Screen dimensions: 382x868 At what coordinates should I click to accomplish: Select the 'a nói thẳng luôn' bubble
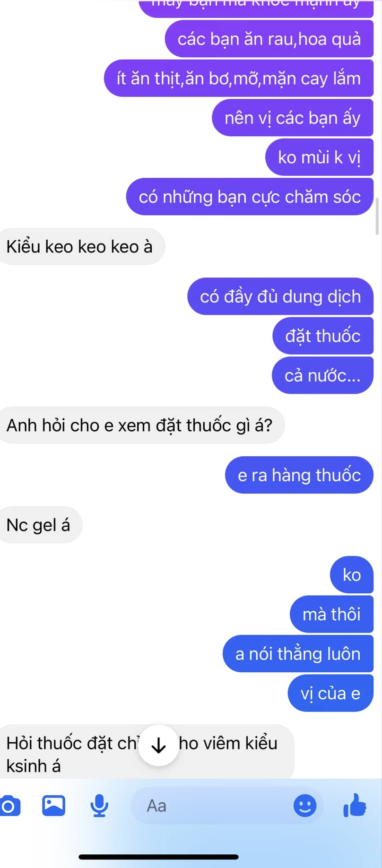(298, 653)
